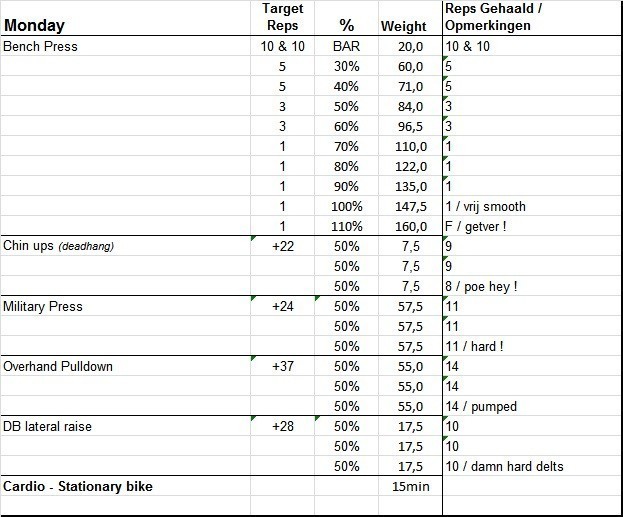
Task: Select the 110% percentage cell
Action: tap(347, 226)
